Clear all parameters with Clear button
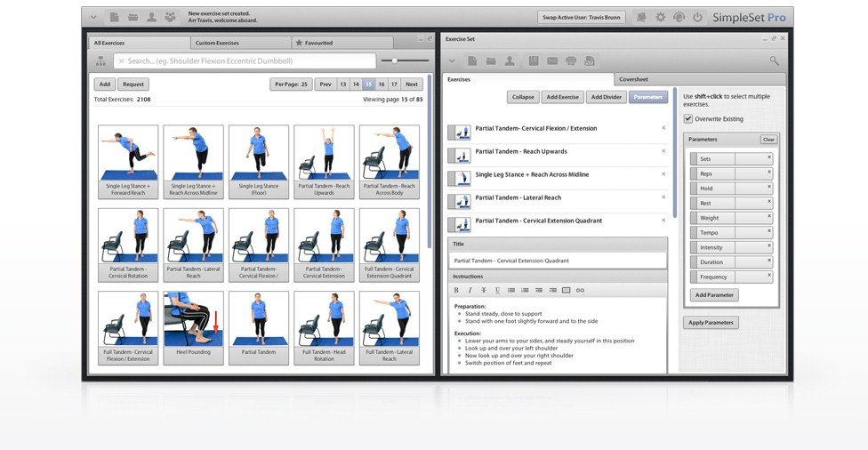868x450 pixels. pyautogui.click(x=768, y=140)
